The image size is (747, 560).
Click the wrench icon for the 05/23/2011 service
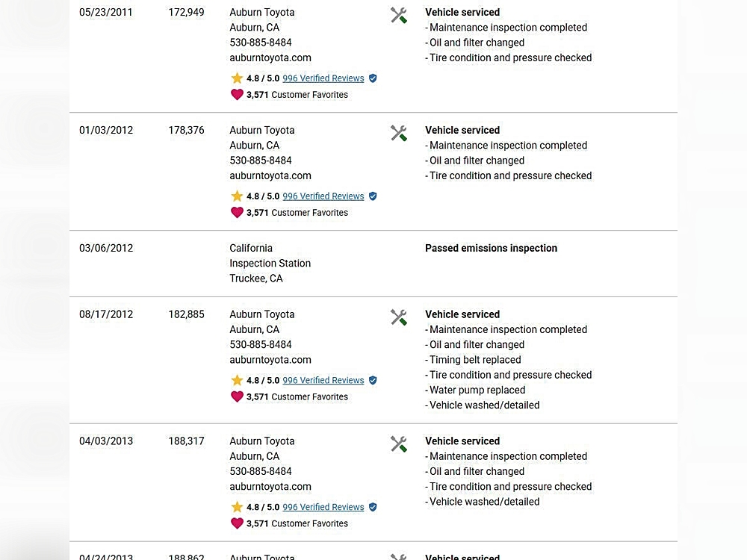pyautogui.click(x=399, y=15)
